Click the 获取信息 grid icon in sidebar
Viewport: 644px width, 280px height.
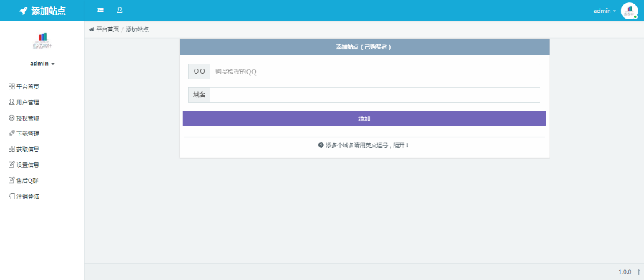pos(11,149)
